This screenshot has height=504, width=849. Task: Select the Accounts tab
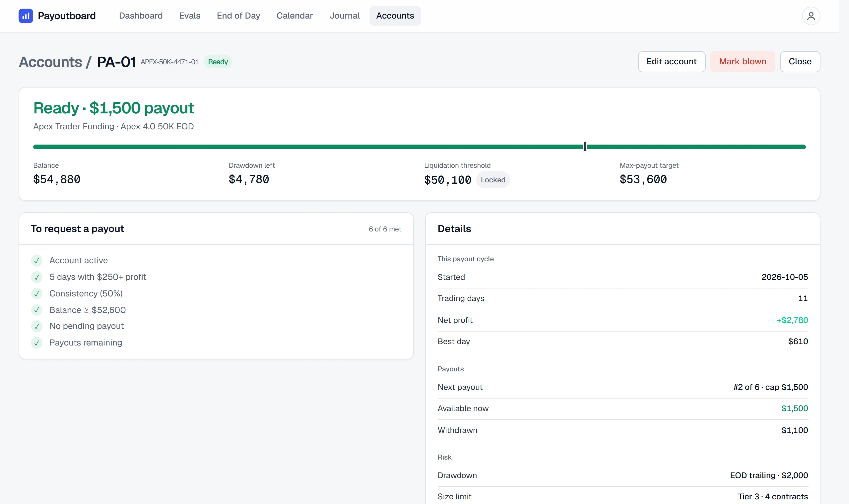(395, 16)
